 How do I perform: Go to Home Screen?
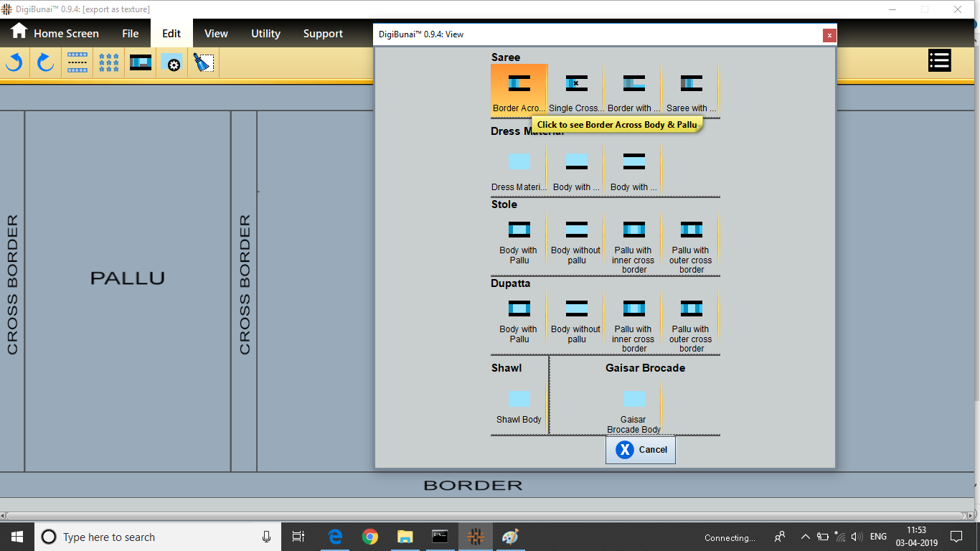(x=55, y=34)
